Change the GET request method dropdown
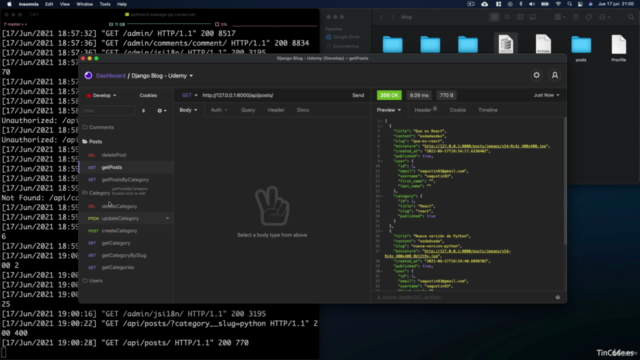Image resolution: width=640 pixels, height=360 pixels. coord(189,95)
